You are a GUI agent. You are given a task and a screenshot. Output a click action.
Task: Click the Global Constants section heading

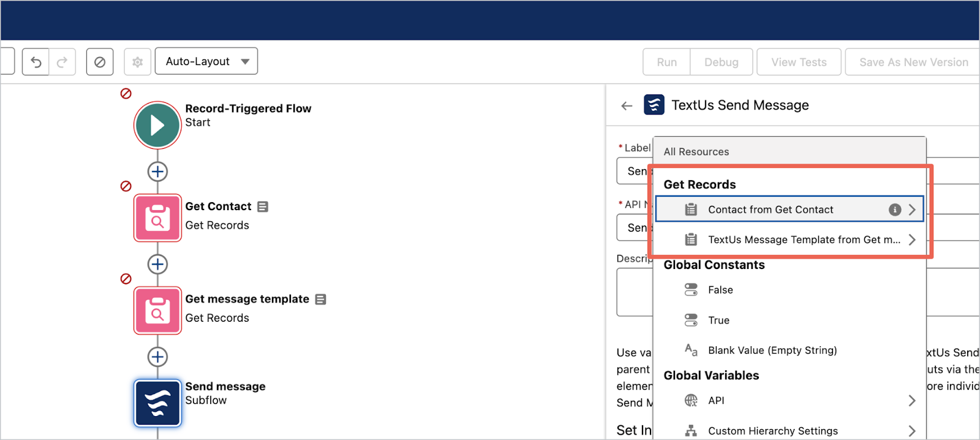[x=714, y=265]
